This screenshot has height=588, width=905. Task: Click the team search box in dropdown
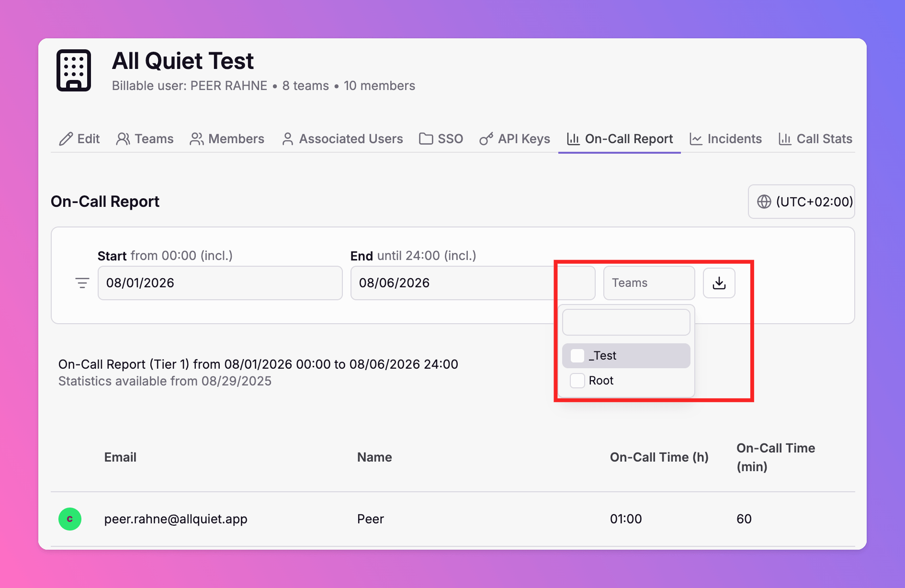(x=626, y=322)
